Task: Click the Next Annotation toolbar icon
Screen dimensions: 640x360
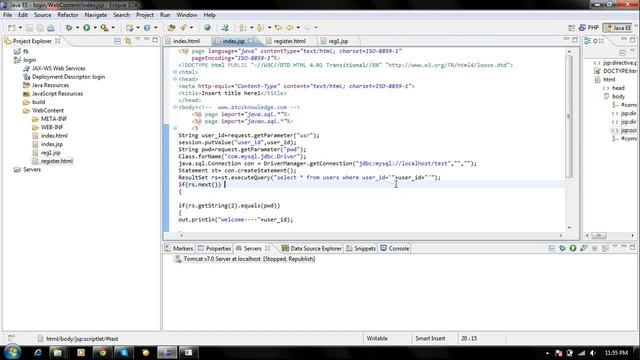Action: [242, 28]
